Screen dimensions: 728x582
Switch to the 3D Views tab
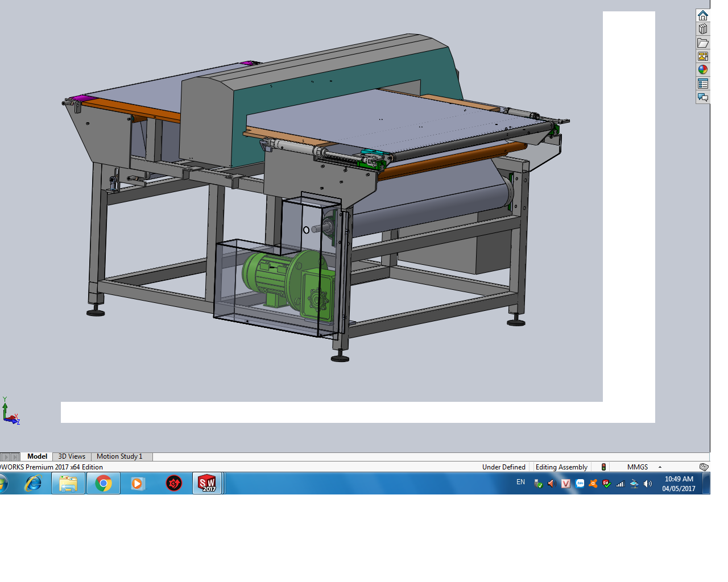[72, 456]
